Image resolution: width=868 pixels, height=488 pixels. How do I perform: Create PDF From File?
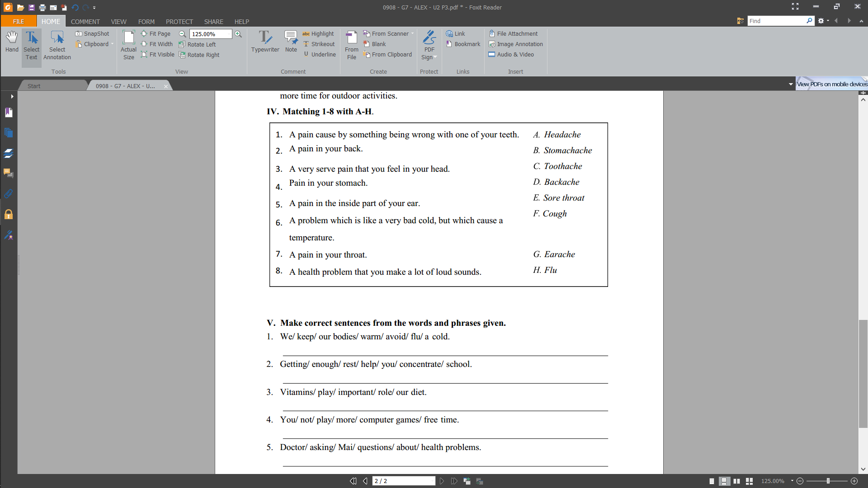tap(351, 45)
